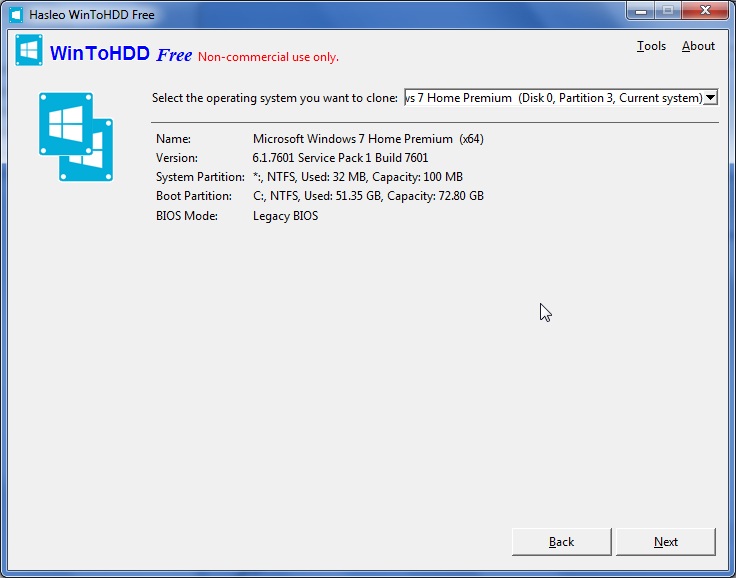Open the Tools menu
This screenshot has height=578, width=736.
(651, 46)
